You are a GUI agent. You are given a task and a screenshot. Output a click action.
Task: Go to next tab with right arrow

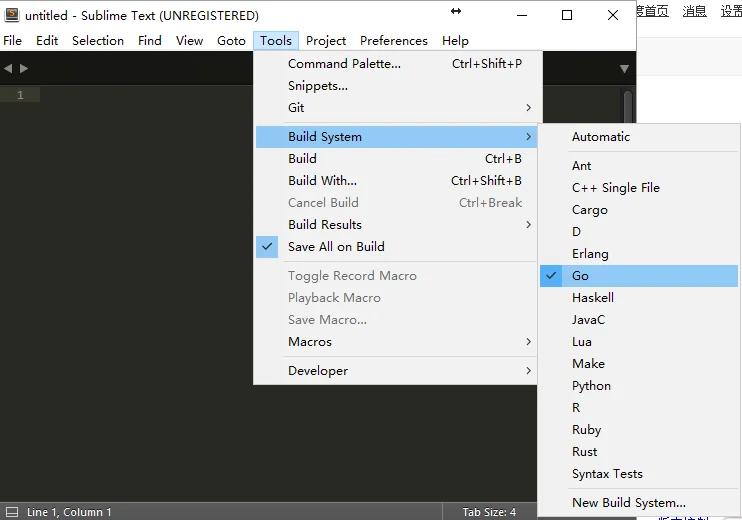coord(24,69)
